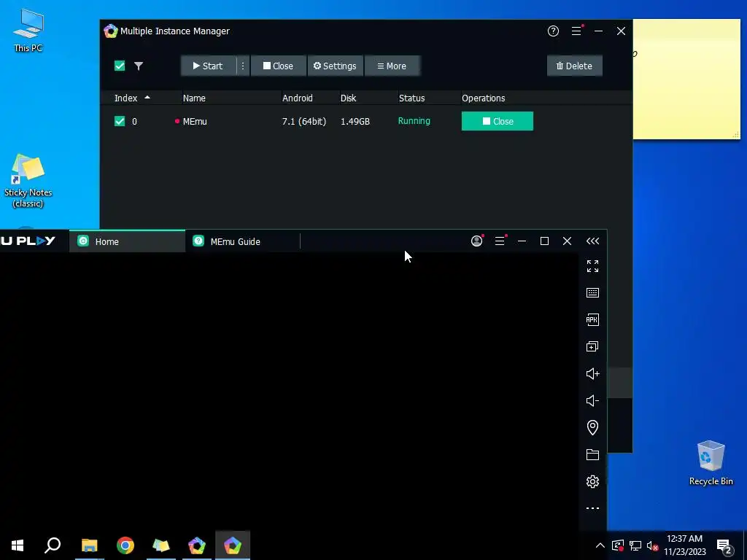Image resolution: width=747 pixels, height=560 pixels.
Task: Open the multi-instance icon in MEmu sidebar
Action: (x=592, y=346)
